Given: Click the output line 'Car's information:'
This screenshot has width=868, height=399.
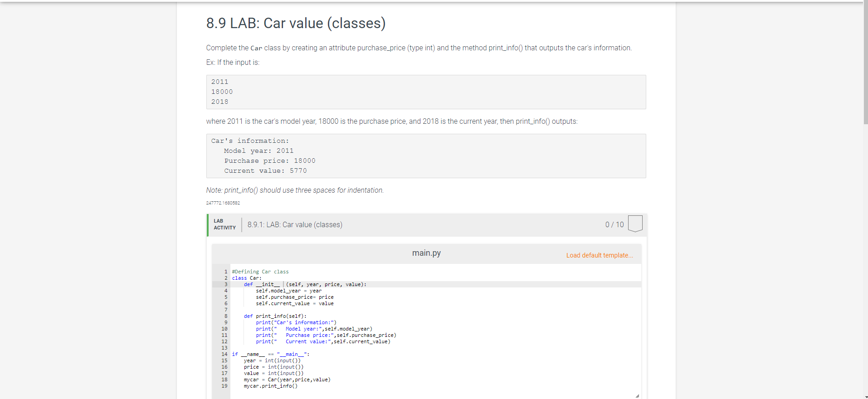Looking at the screenshot, I should pyautogui.click(x=250, y=141).
